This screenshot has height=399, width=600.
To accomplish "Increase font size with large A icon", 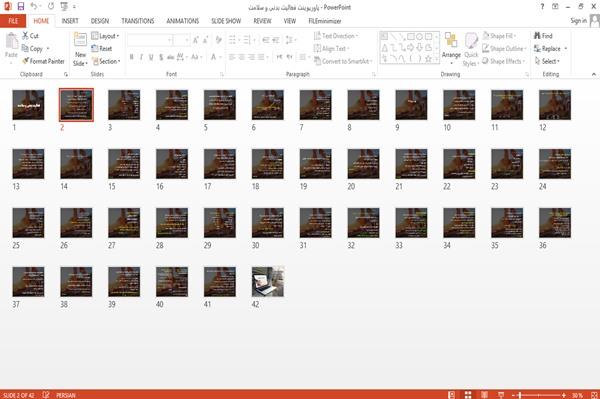I will (x=196, y=40).
